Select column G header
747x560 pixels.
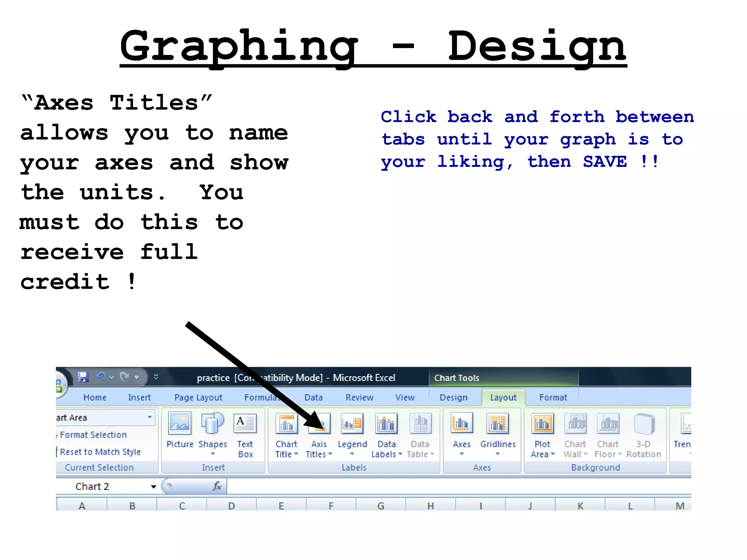[381, 506]
